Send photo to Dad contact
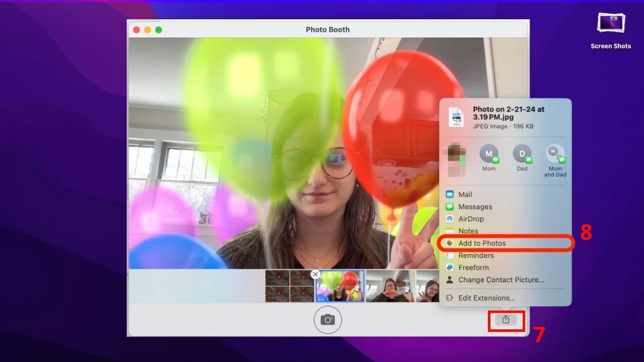644x362 pixels. click(522, 157)
